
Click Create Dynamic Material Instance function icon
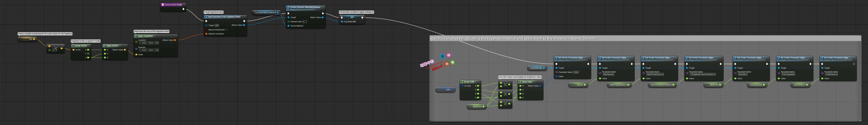288,7
